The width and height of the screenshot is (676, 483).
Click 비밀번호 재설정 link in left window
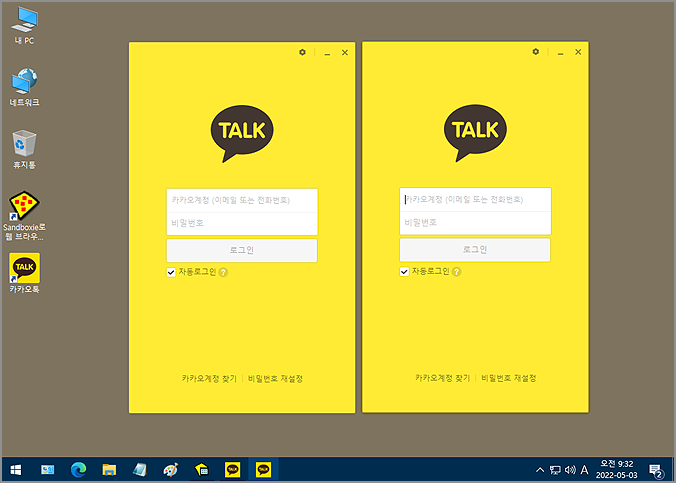(x=275, y=379)
